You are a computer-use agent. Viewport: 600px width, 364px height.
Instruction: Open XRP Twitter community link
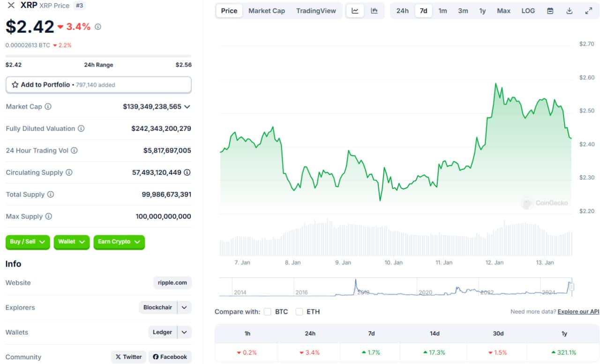pos(128,357)
